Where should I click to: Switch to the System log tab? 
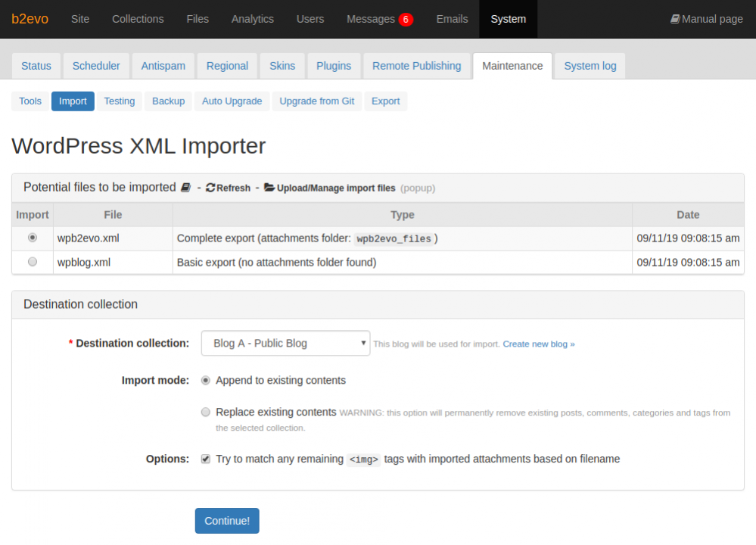pyautogui.click(x=590, y=66)
